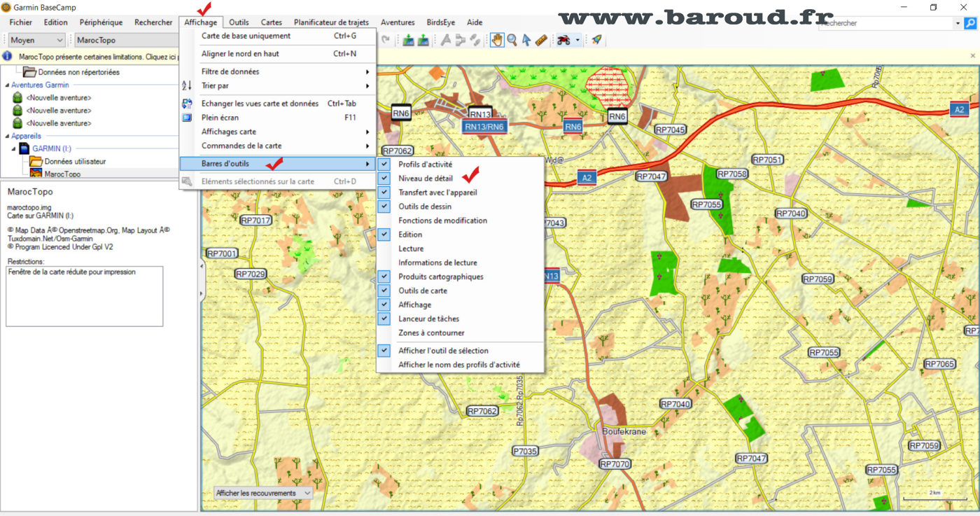The image size is (980, 516).
Task: Open the search box dropdown arrow
Action: pyautogui.click(x=958, y=23)
